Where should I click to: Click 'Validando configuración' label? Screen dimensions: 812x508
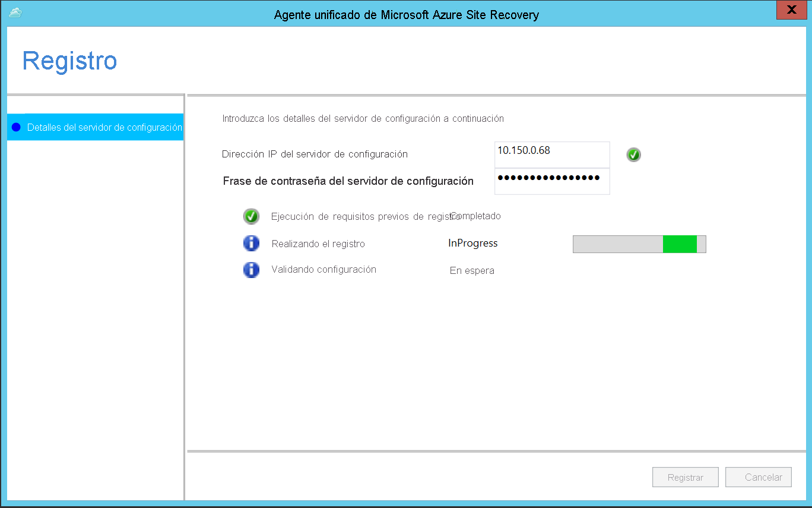point(324,270)
